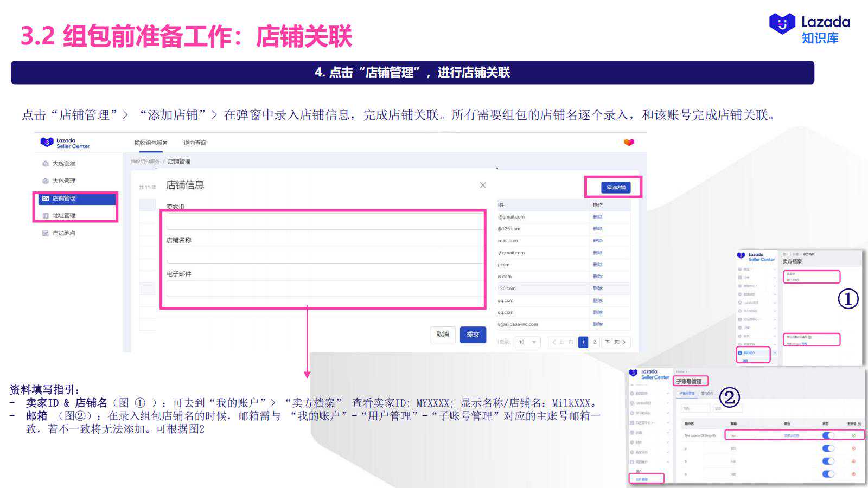The width and height of the screenshot is (868, 488).
Task: Open 大包创建 in the sidebar
Action: [64, 163]
